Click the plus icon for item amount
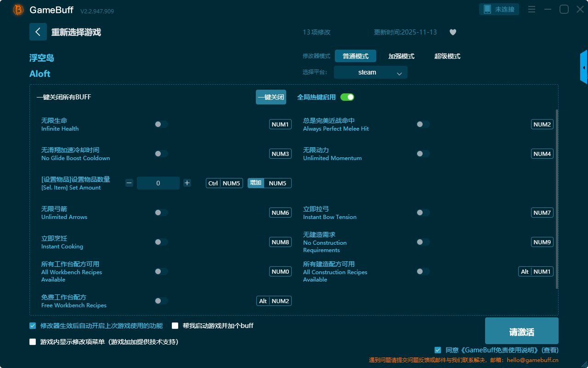The width and height of the screenshot is (588, 368). (x=187, y=183)
